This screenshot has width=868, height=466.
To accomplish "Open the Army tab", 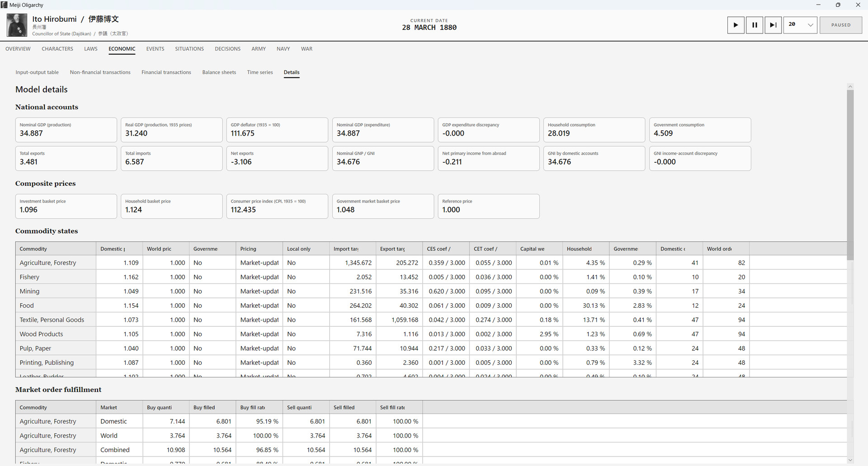I will coord(259,49).
